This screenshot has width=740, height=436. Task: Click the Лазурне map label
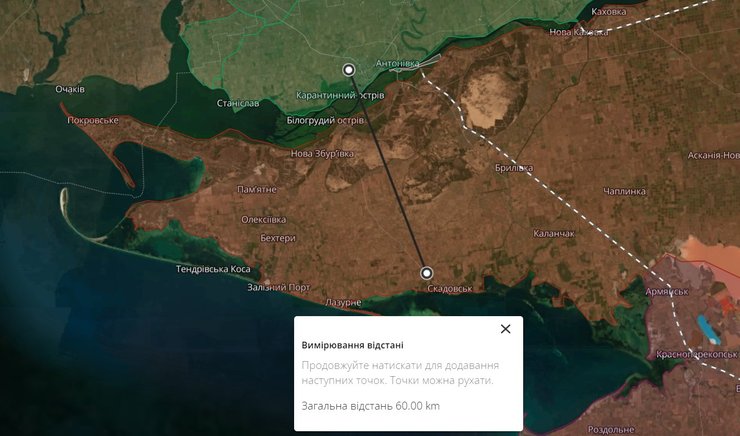click(x=343, y=302)
